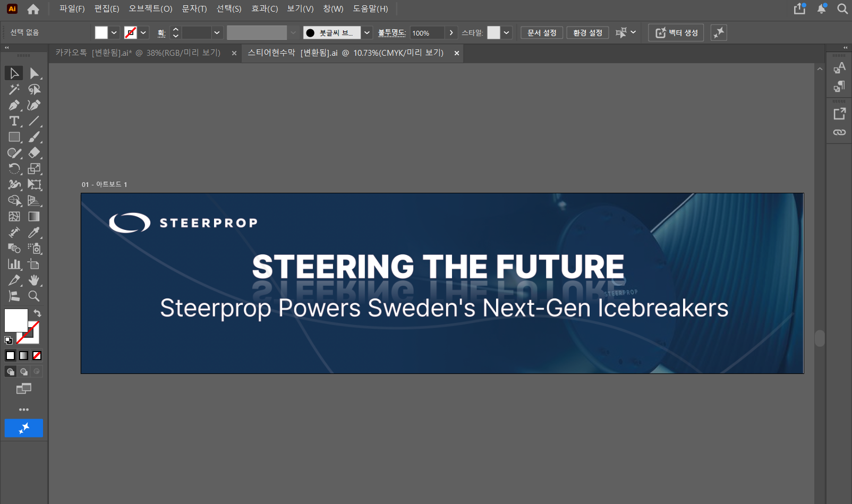The width and height of the screenshot is (852, 504).
Task: Open the 획 stroke panel link
Action: pyautogui.click(x=161, y=33)
